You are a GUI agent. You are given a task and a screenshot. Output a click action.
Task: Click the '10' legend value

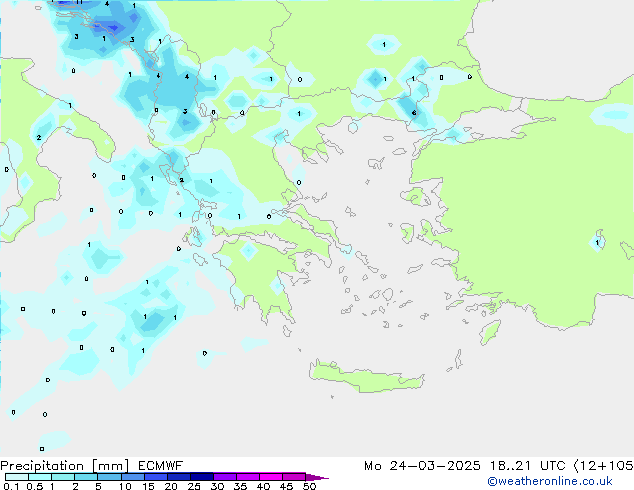click(125, 486)
